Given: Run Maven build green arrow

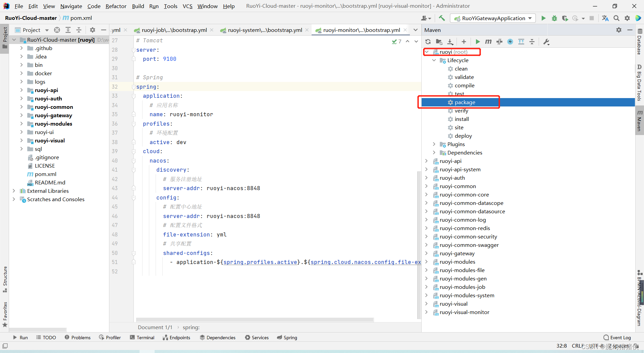Looking at the screenshot, I should point(478,42).
